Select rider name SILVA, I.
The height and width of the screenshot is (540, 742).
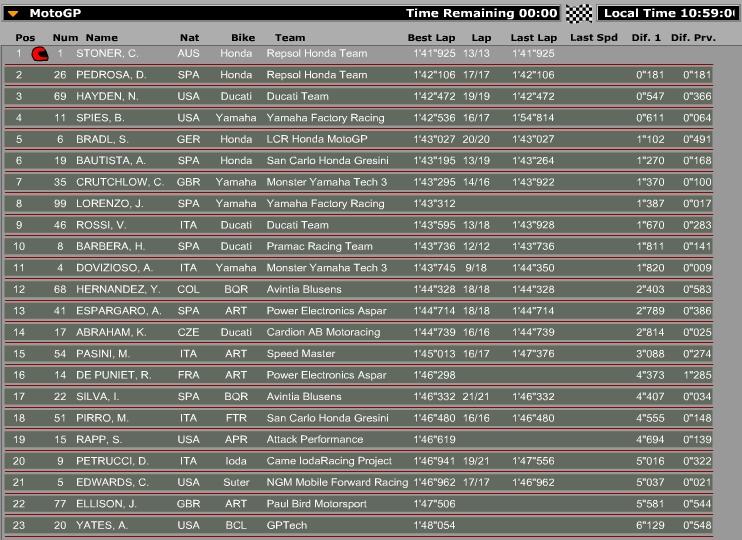click(97, 397)
